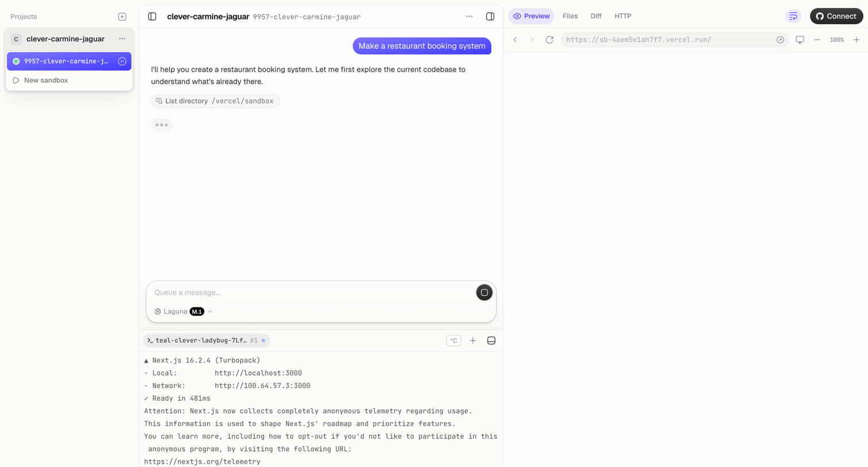Click the 'Ready in 481ms' terminal line
Screen dimensions: 868x467
(177, 398)
